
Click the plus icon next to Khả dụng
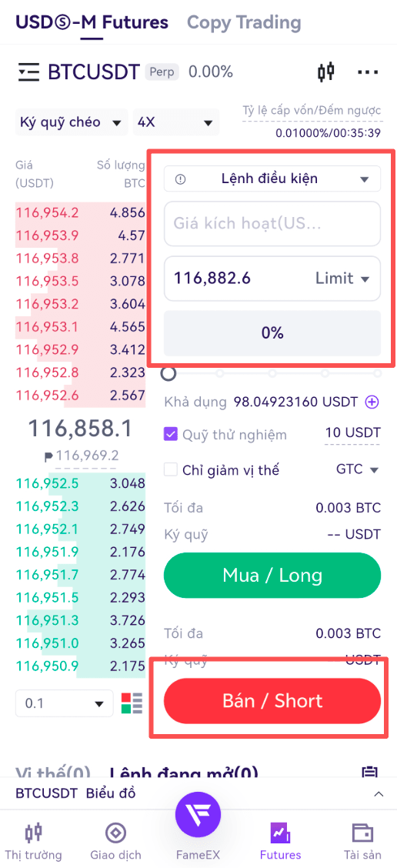[x=372, y=402]
